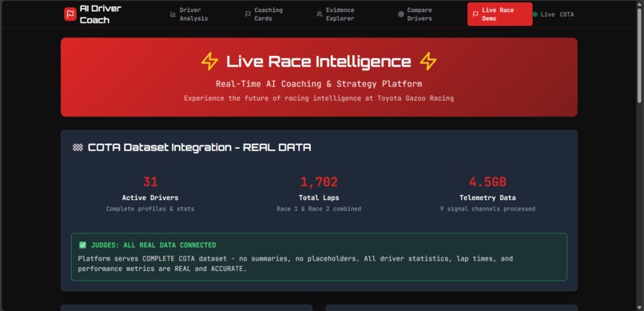Viewport: 644px width, 311px height.
Task: Click the Active Drivers label
Action: pyautogui.click(x=150, y=197)
